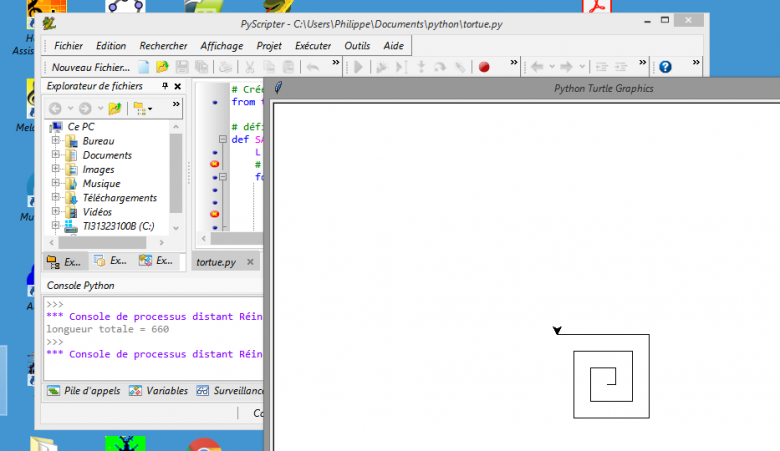The width and height of the screenshot is (780, 451).
Task: Click the file explorer browse-folder icon
Action: (115, 108)
